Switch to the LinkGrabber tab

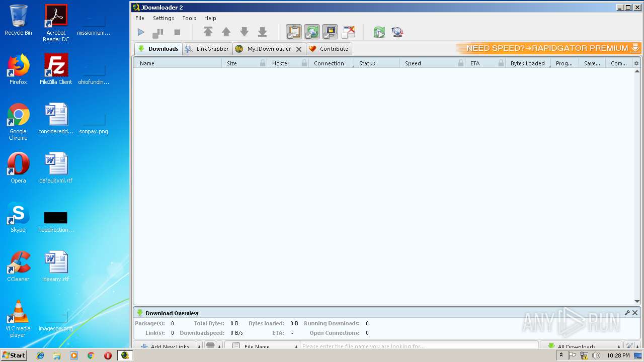click(x=207, y=49)
